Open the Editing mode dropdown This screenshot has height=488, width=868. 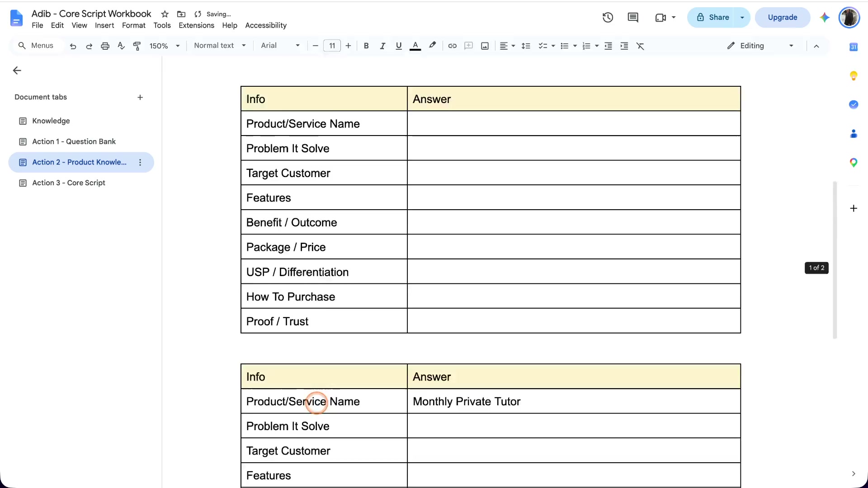pyautogui.click(x=760, y=46)
